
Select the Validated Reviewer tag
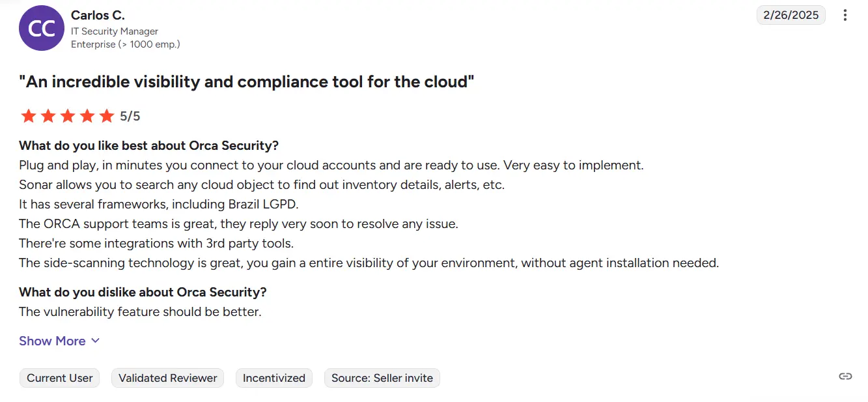tap(168, 378)
